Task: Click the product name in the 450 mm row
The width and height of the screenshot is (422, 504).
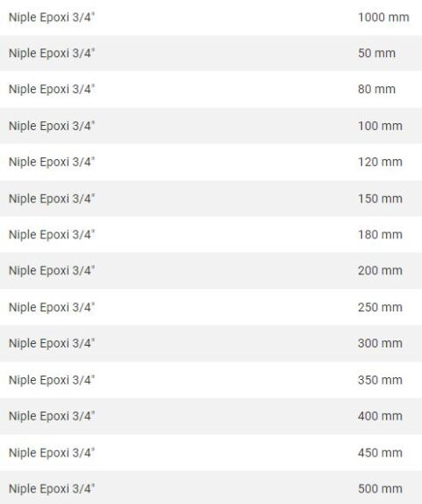Action: click(x=52, y=453)
